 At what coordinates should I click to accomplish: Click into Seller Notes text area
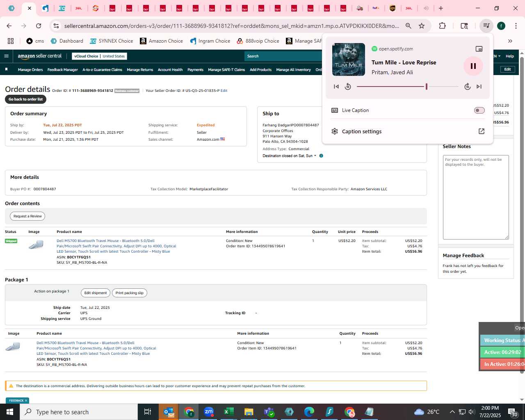click(476, 197)
